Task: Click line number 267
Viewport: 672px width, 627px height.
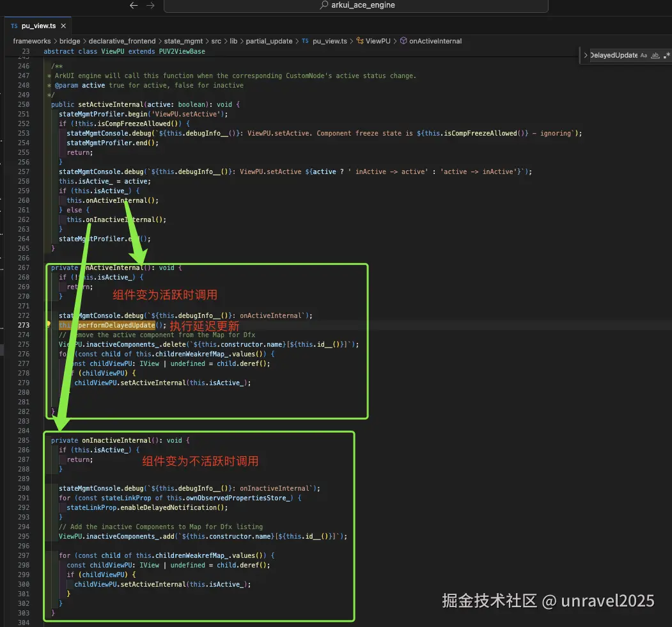Action: point(24,267)
